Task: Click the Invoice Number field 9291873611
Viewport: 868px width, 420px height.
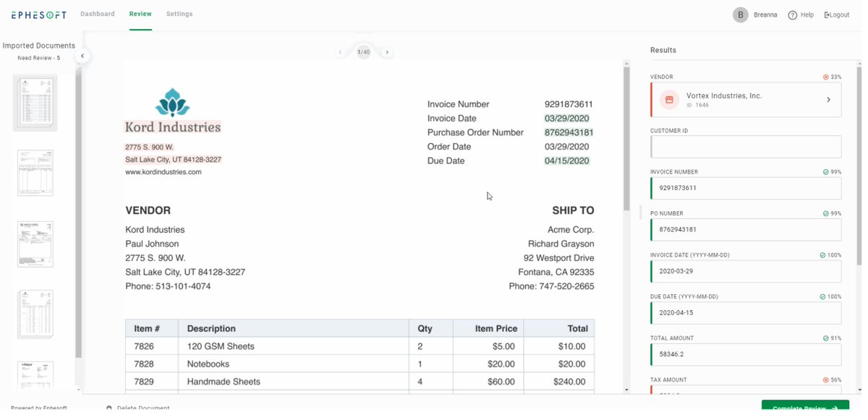Action: click(x=746, y=188)
